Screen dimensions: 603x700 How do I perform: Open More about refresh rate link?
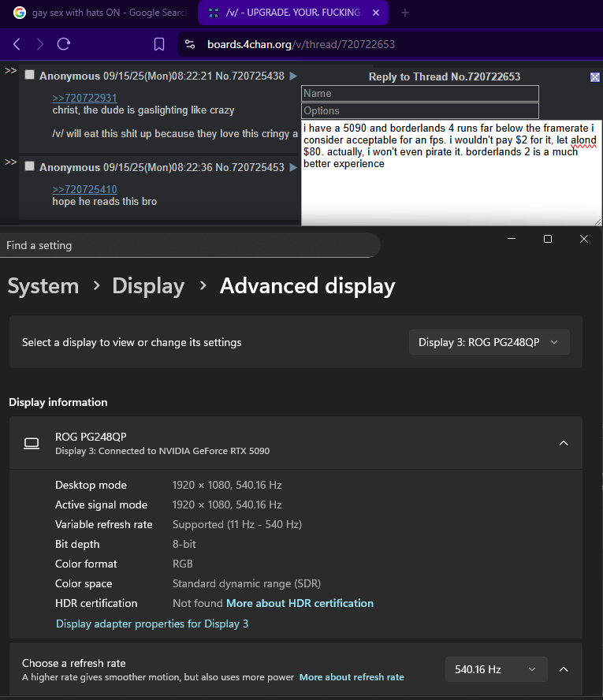tap(352, 677)
